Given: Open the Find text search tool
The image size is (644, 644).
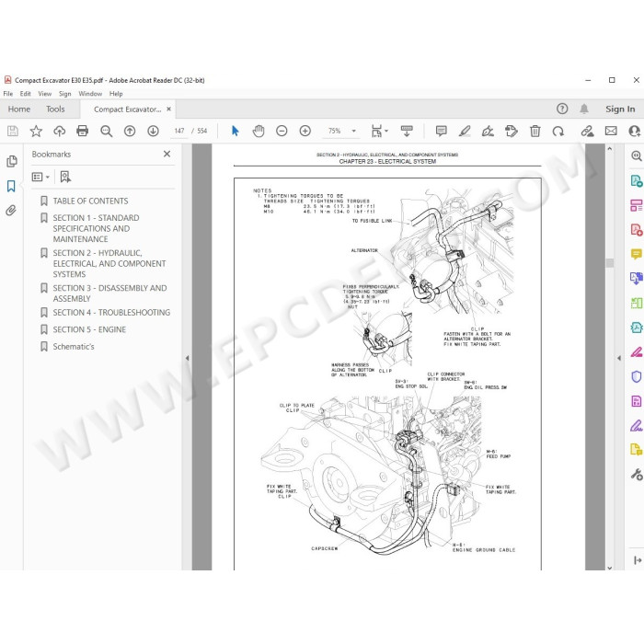Looking at the screenshot, I should pos(107,131).
